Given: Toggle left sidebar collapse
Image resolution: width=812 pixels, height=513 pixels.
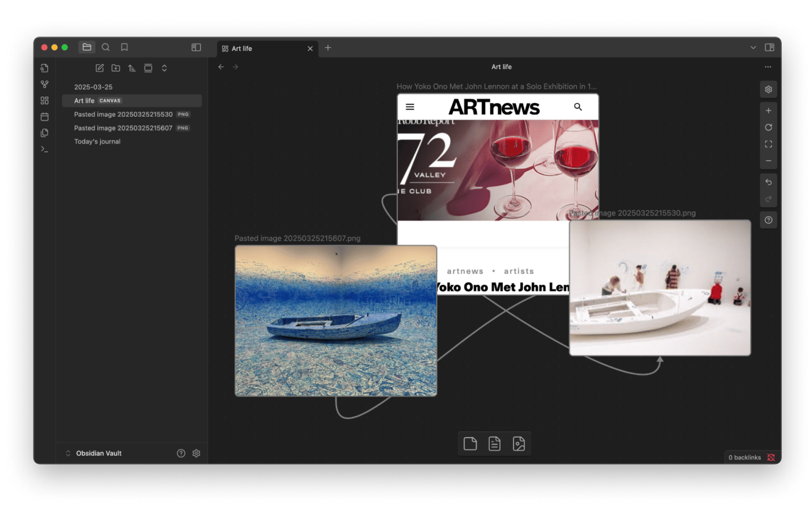Looking at the screenshot, I should tap(196, 47).
